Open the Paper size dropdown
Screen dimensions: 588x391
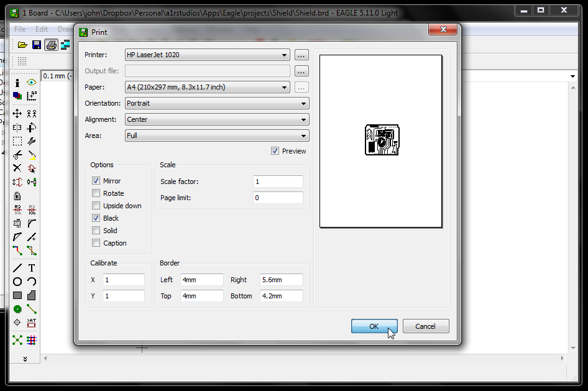coord(208,87)
